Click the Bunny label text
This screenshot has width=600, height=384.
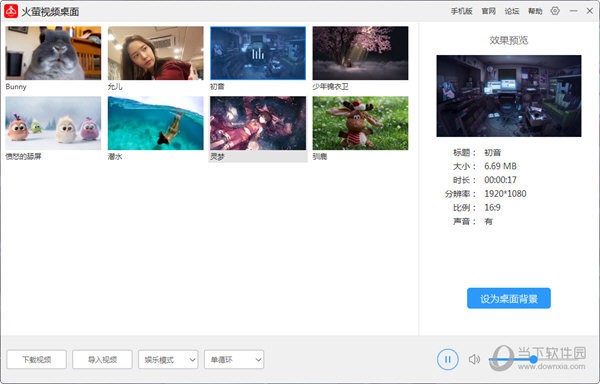pyautogui.click(x=16, y=86)
